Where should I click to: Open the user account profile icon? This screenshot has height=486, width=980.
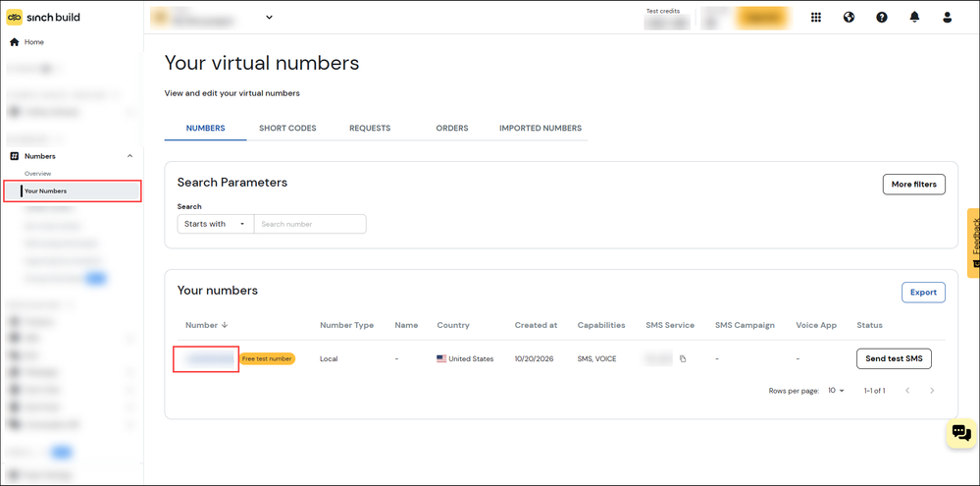click(947, 17)
